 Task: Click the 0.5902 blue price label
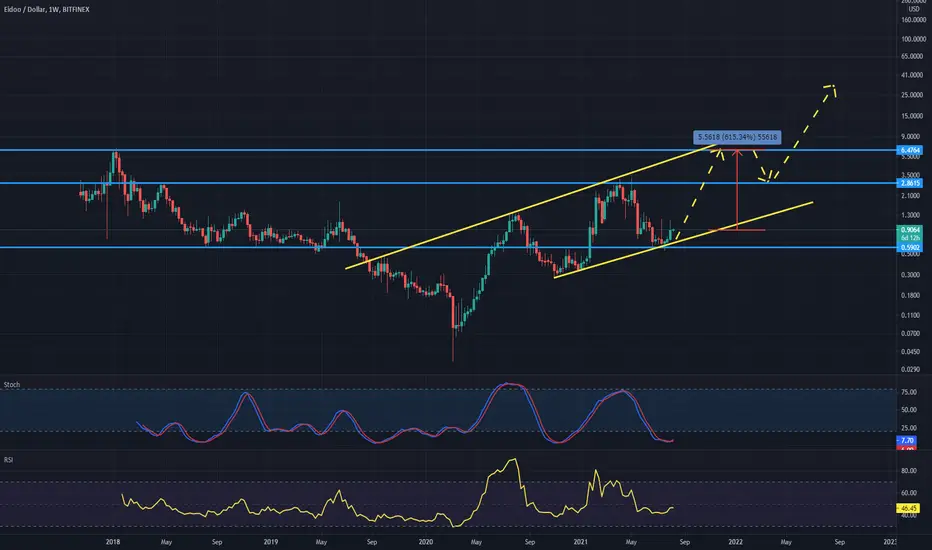(x=910, y=247)
